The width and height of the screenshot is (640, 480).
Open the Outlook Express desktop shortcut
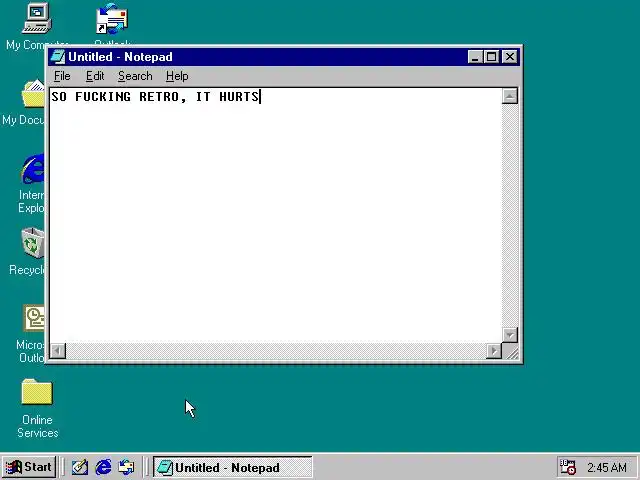click(x=112, y=19)
